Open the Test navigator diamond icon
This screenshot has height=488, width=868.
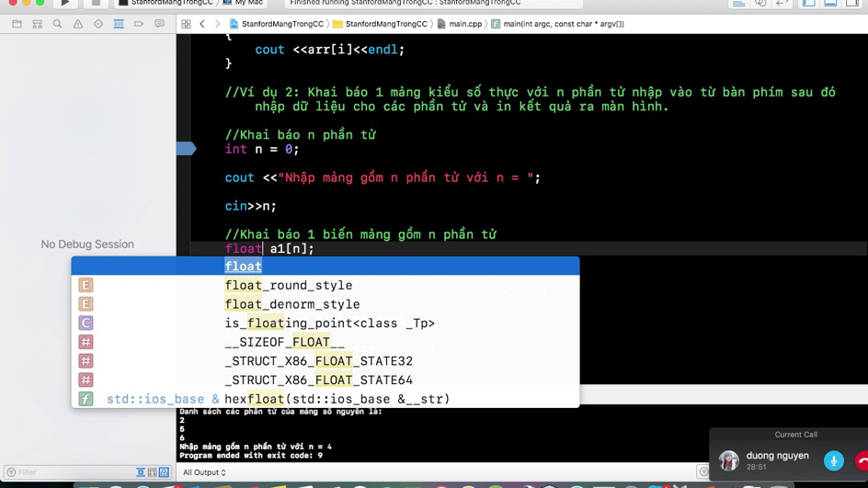[x=98, y=24]
